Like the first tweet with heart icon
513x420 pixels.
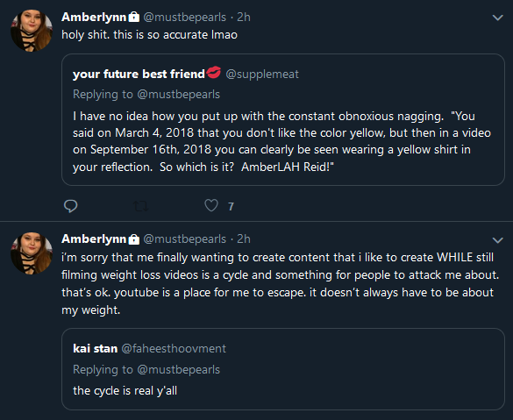pyautogui.click(x=211, y=205)
